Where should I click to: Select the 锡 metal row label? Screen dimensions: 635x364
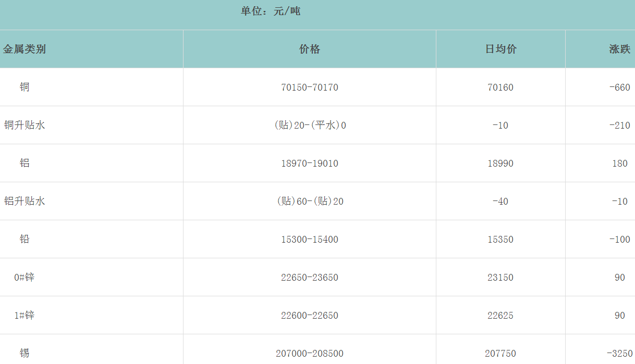pyautogui.click(x=25, y=353)
